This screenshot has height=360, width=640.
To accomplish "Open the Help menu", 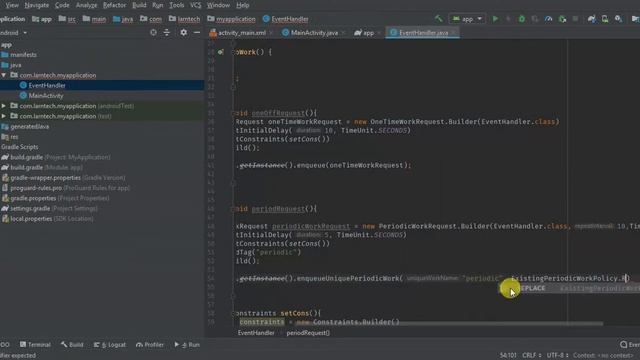I will click(243, 5).
